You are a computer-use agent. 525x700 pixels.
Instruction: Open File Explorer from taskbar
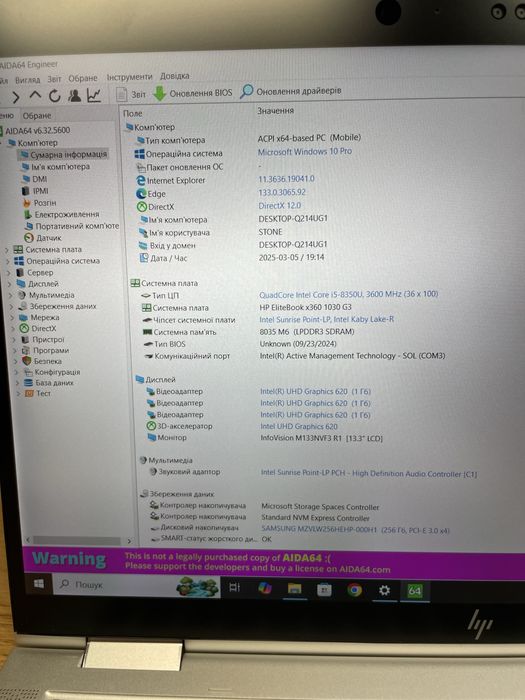[x=294, y=589]
